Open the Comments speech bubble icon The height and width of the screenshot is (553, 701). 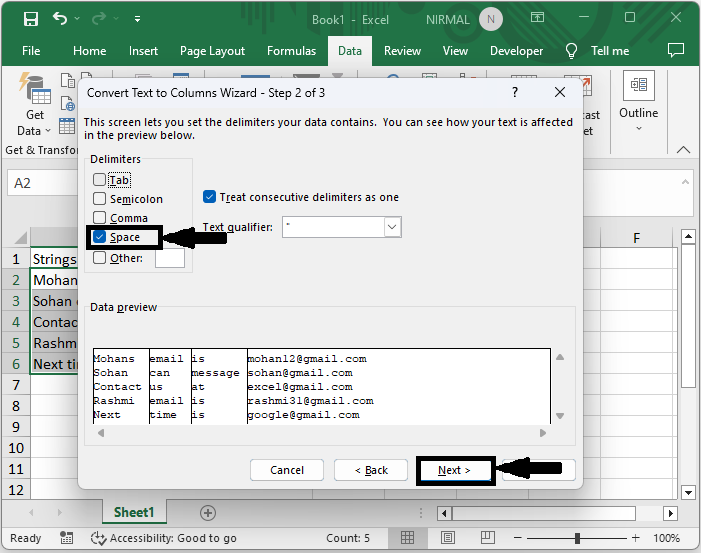(x=676, y=50)
